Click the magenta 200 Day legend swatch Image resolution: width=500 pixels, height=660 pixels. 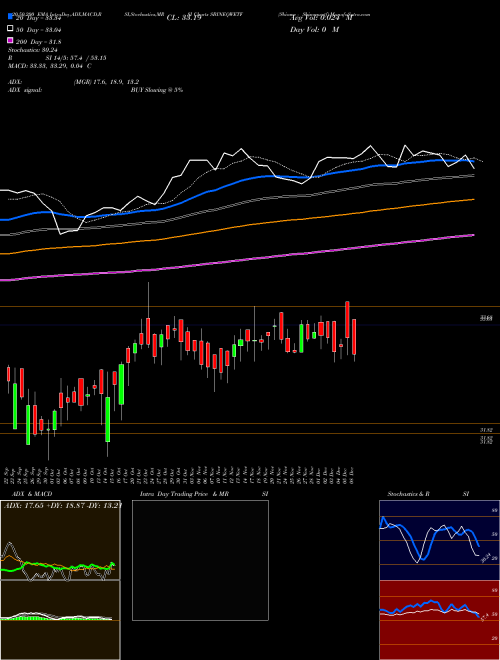coord(10,41)
